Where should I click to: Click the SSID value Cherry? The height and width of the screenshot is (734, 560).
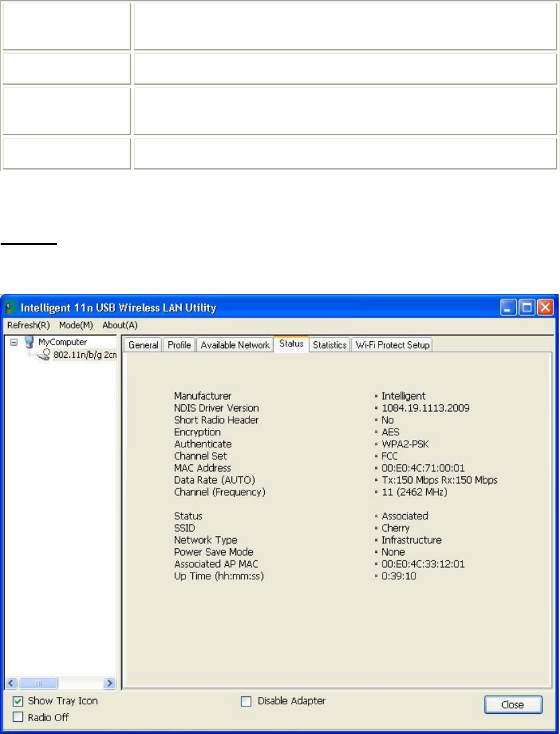395,528
